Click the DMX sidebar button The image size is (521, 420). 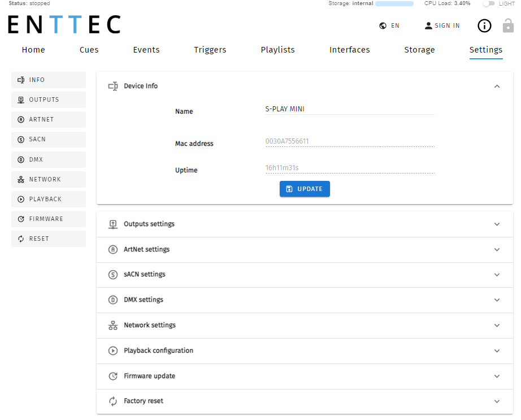49,159
